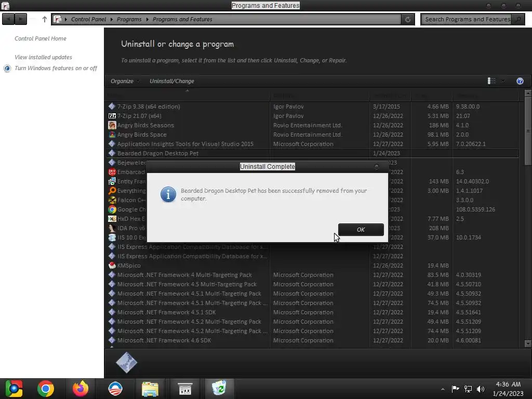
Task: Click the Angry Birds Seasons icon
Action: 112,125
